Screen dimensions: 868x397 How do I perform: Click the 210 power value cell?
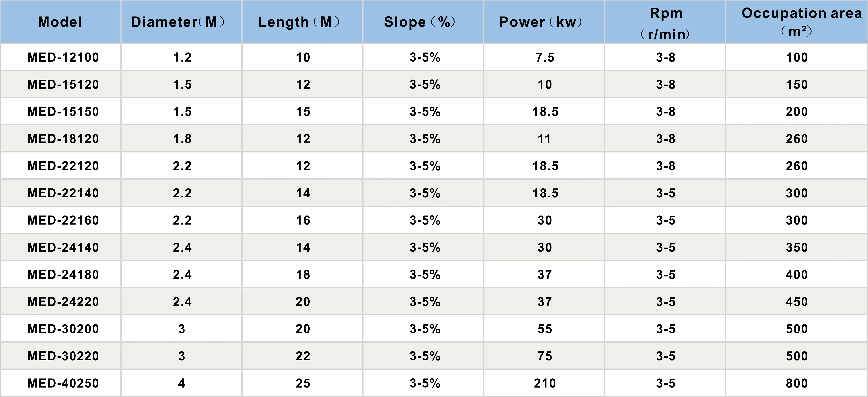[545, 383]
